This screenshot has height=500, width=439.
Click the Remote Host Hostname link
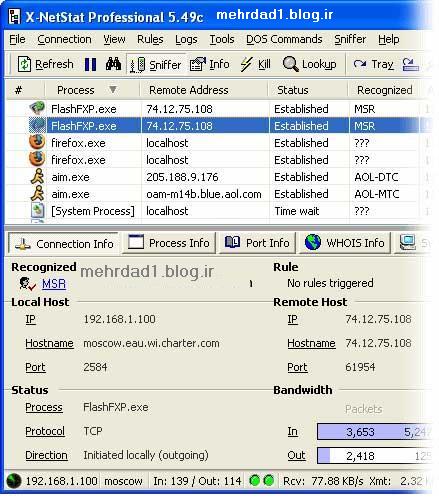[x=311, y=343]
